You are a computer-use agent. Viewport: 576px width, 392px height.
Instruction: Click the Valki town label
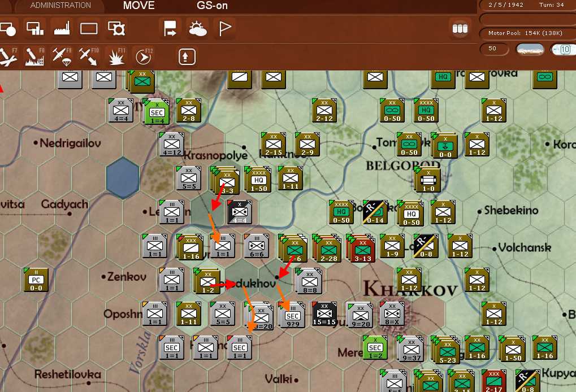279,378
